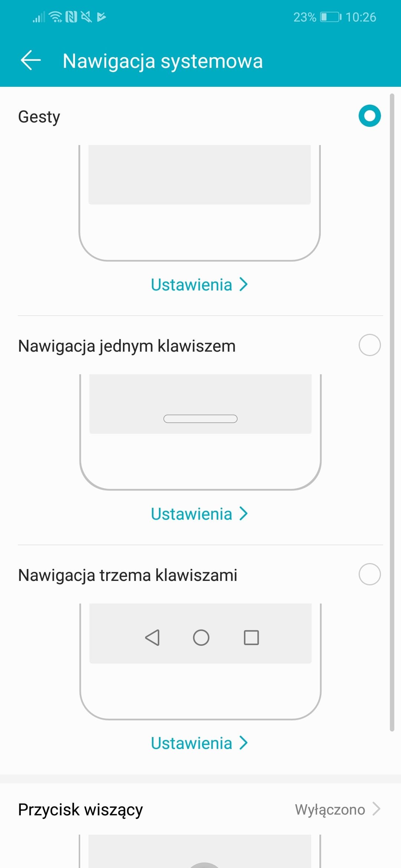Image resolution: width=401 pixels, height=868 pixels.
Task: Tap the recents square navigation icon
Action: point(251,638)
